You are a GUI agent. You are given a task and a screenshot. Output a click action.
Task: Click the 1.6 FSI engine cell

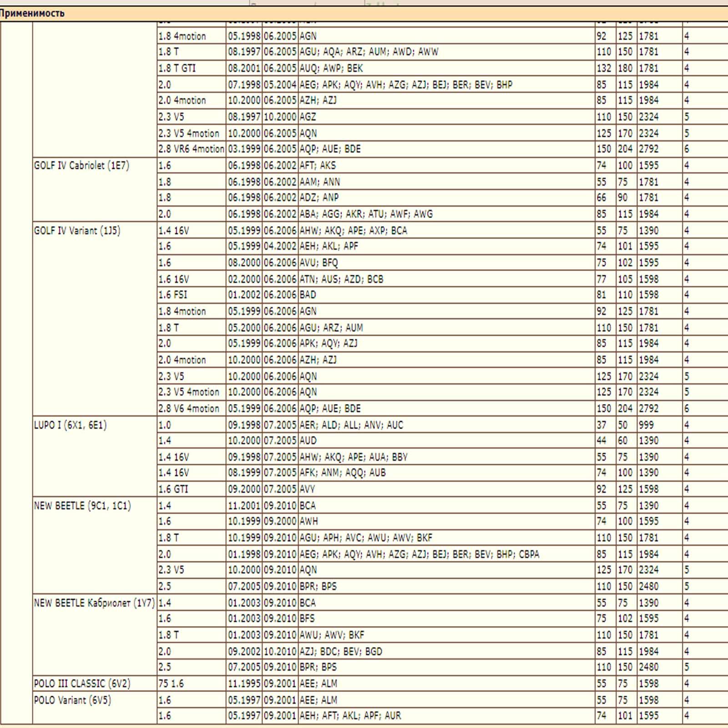tap(173, 294)
